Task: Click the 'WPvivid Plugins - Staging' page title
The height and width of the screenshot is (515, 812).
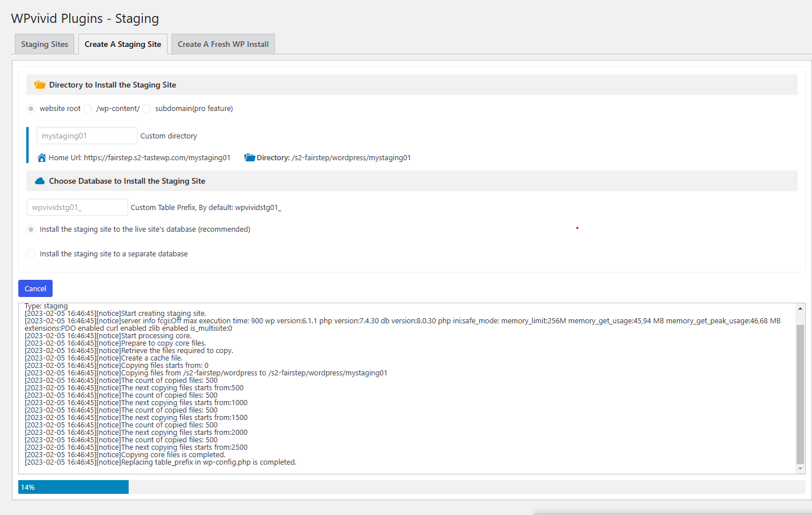Action: click(x=85, y=18)
